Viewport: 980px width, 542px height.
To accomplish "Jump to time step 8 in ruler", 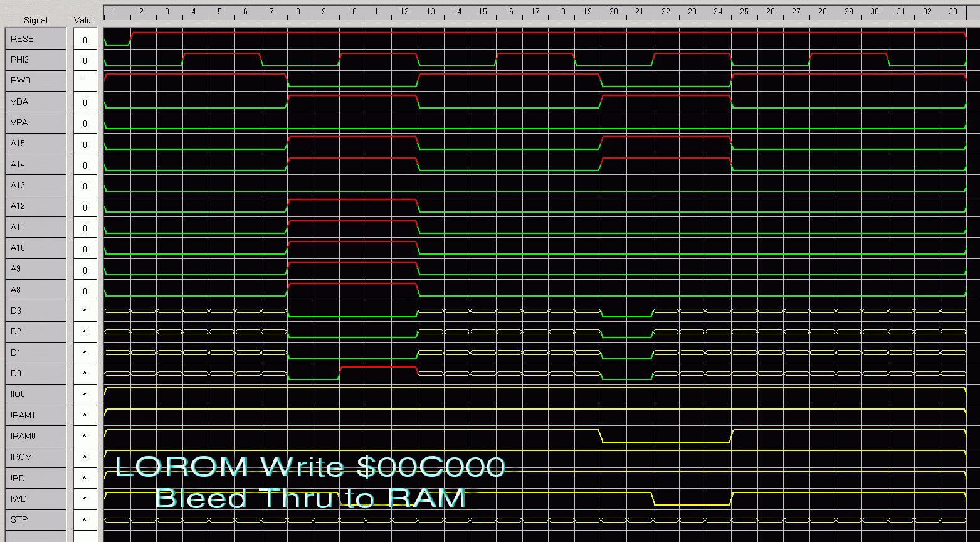I will 298,11.
